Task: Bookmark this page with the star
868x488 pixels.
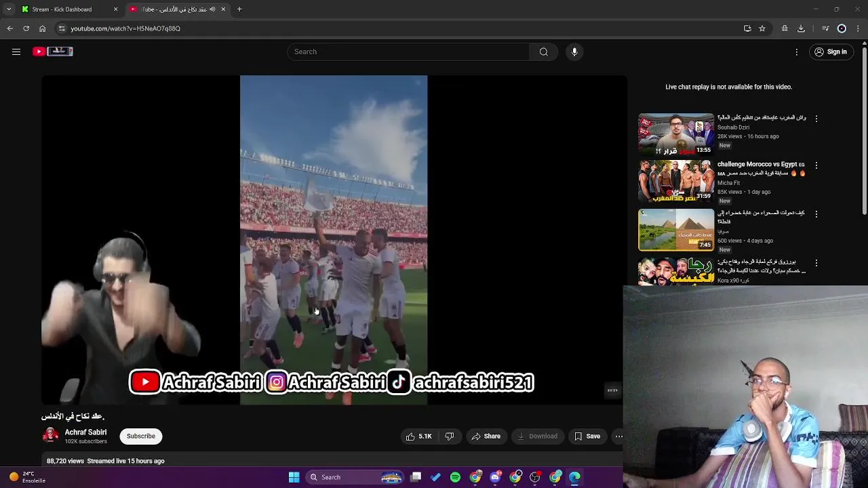Action: 762,28
